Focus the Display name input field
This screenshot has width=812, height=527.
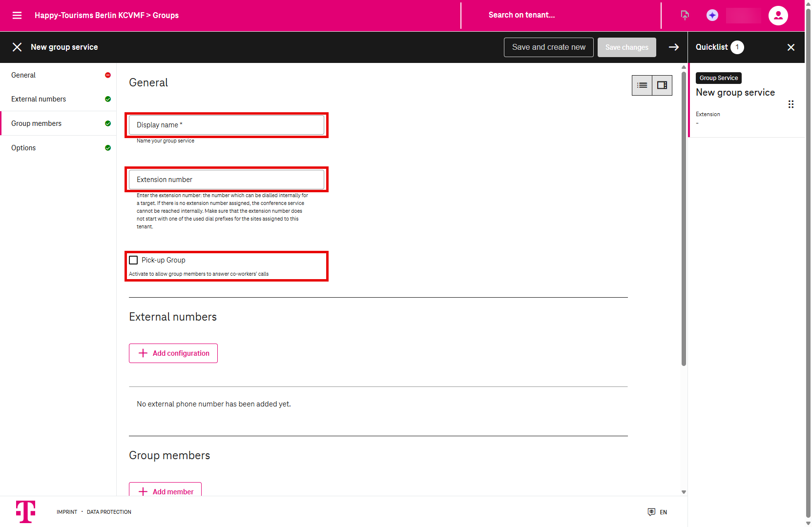click(227, 125)
